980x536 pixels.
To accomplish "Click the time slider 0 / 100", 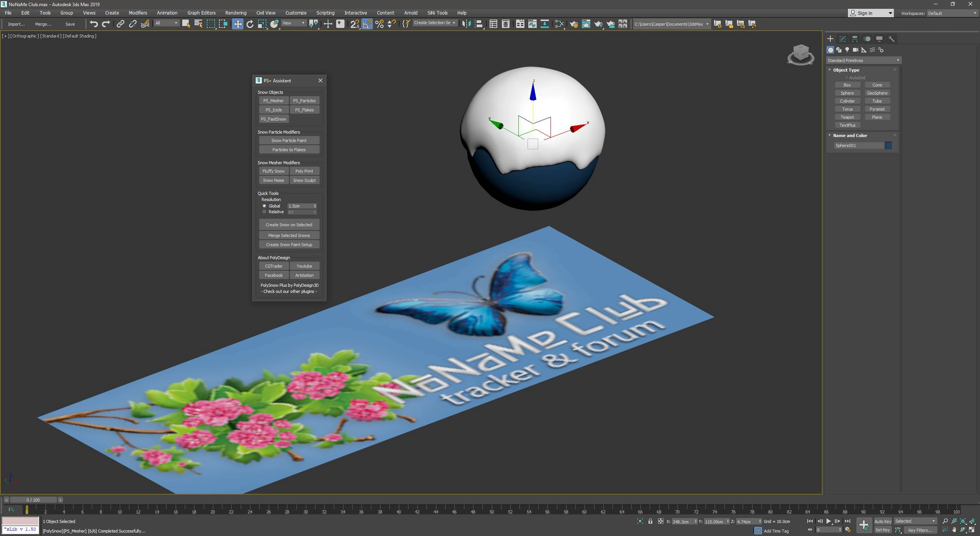I will [x=33, y=500].
